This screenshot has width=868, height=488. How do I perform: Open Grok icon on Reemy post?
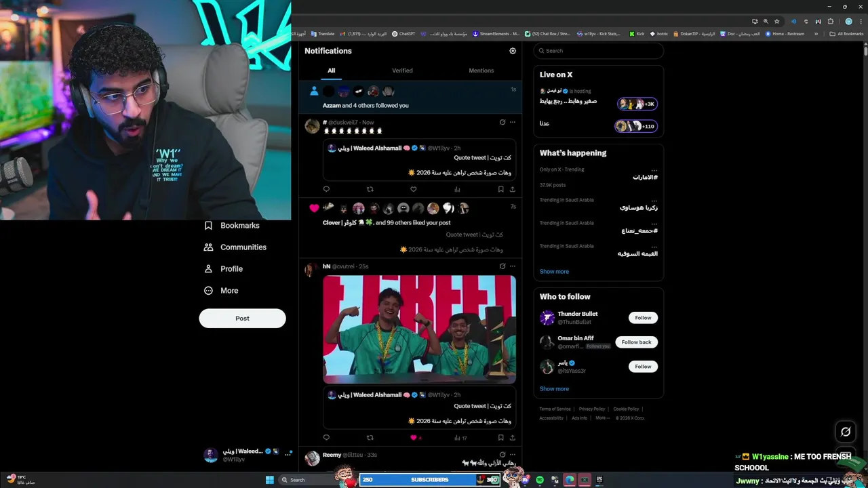tap(502, 455)
